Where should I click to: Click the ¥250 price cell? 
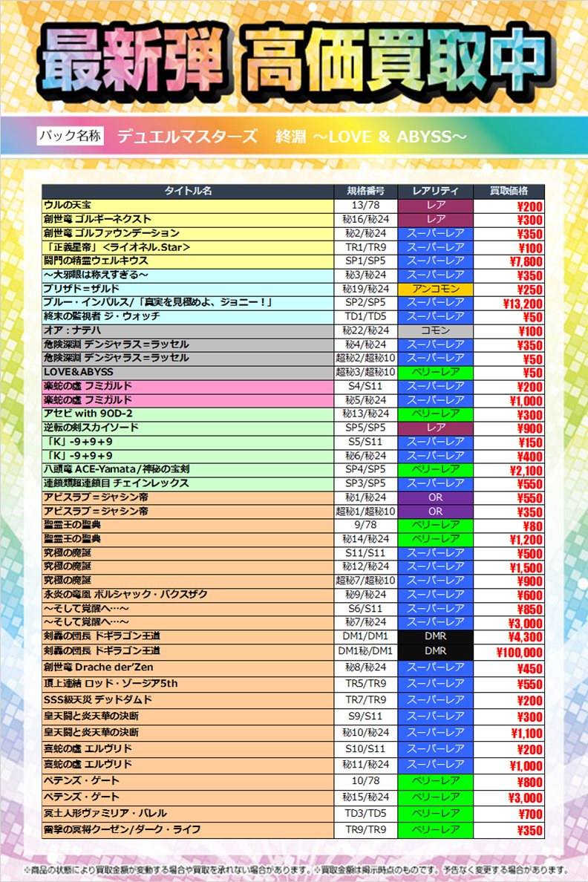click(x=509, y=289)
